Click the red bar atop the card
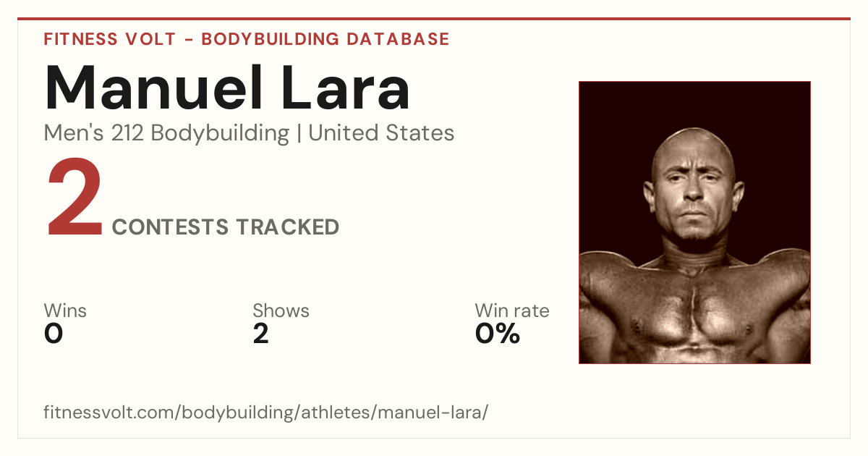Viewport: 868px width, 456px height. 434,19
